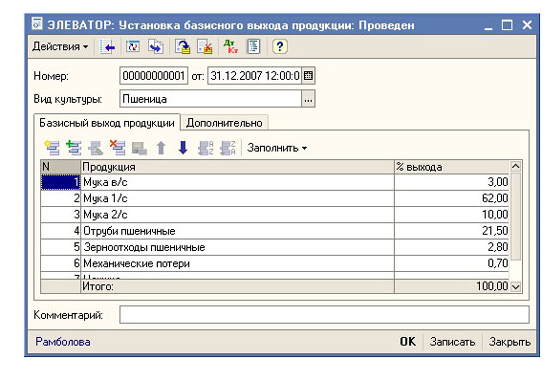Open the Дт/Кт posting result icon
The image size is (557, 374).
pos(231,47)
